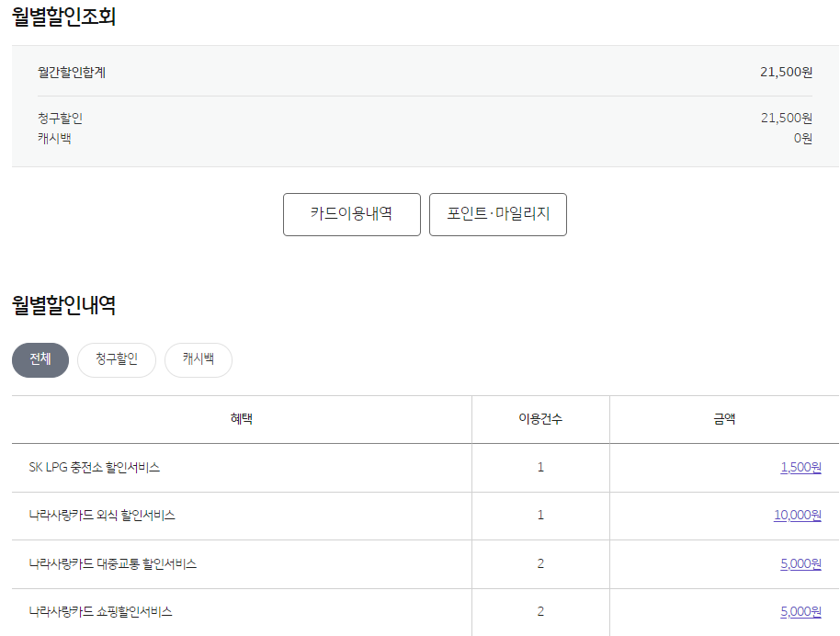Screen dimensions: 840x636
Task: Open the 카드이용내역 button
Action: pos(351,214)
